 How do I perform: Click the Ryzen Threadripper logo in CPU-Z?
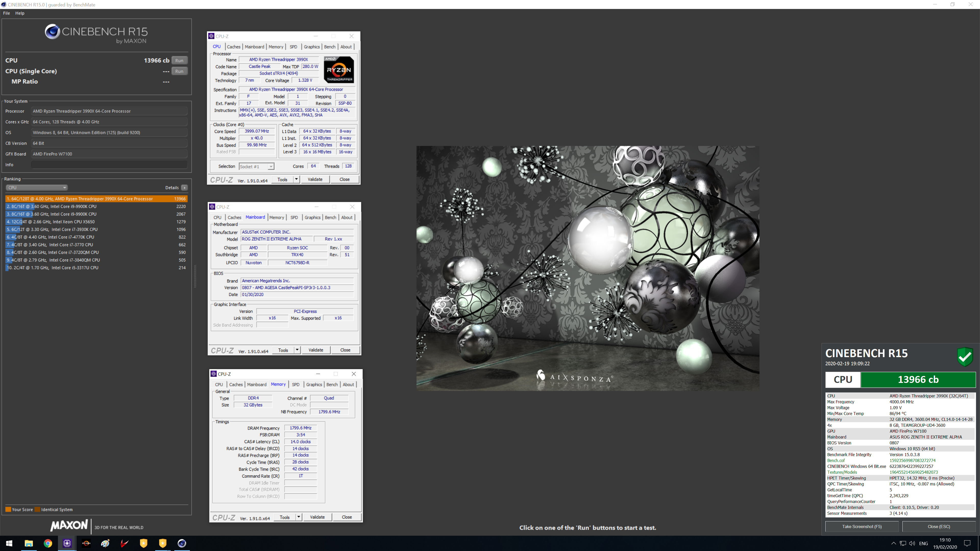tap(339, 70)
